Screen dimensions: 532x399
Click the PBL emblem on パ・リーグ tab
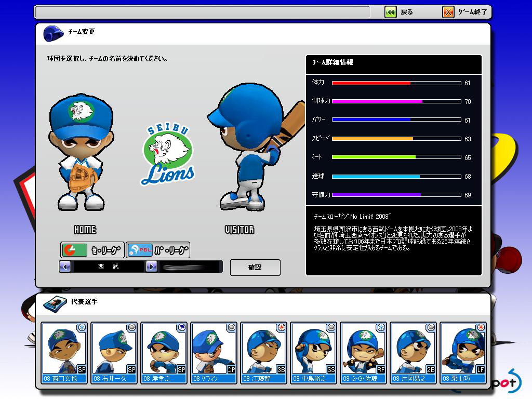pos(140,250)
